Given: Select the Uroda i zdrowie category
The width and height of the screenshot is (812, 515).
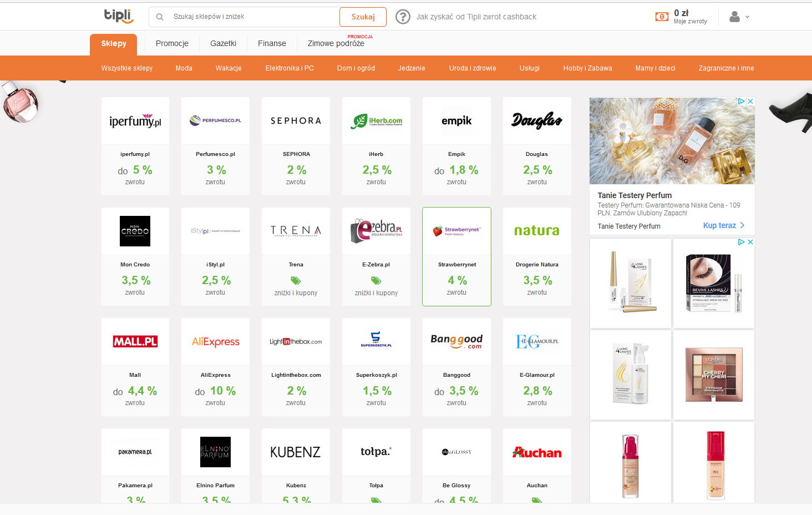Looking at the screenshot, I should [x=473, y=68].
